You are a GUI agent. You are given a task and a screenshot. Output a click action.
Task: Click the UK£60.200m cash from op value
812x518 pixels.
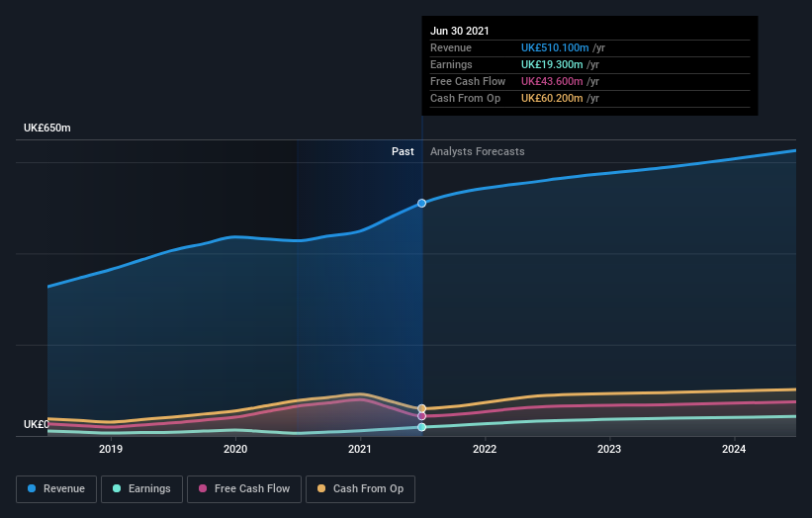(x=552, y=98)
